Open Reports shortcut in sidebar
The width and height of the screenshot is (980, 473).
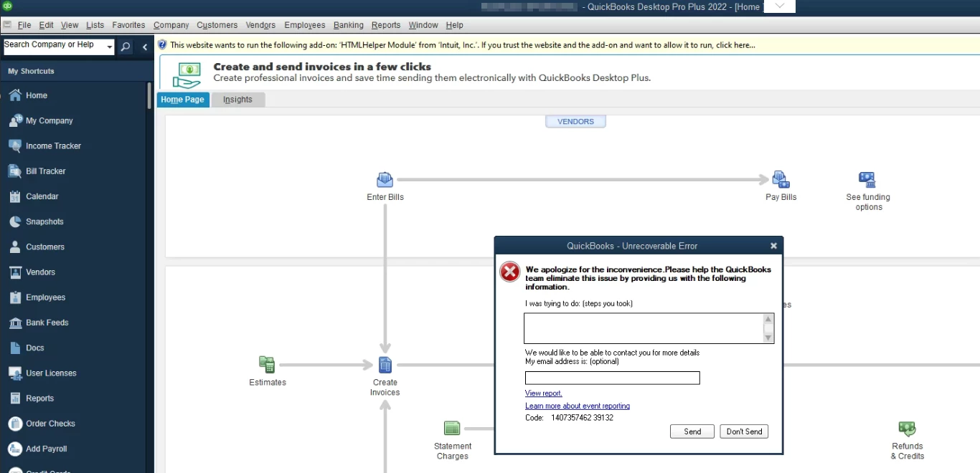point(39,398)
